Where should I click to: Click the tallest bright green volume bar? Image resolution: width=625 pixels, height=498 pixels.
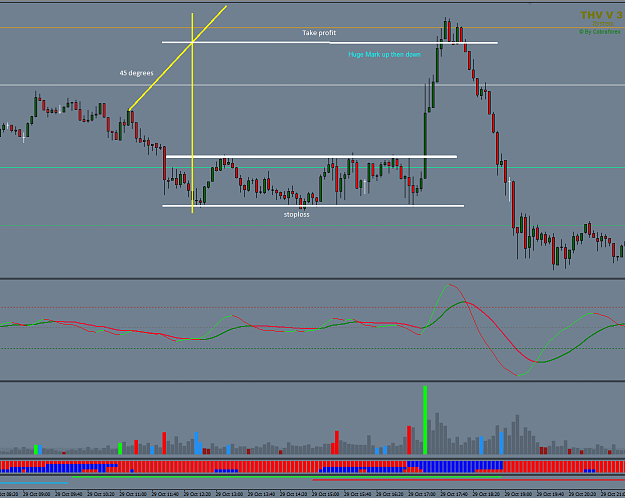pos(425,420)
